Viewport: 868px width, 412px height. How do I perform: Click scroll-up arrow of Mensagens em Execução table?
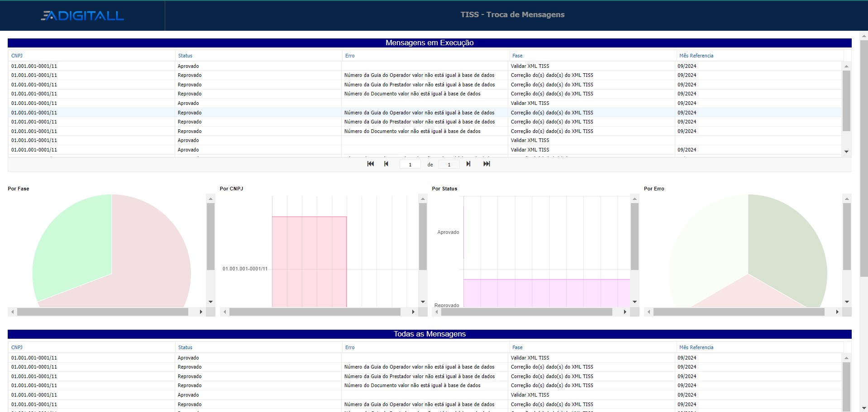[846, 66]
